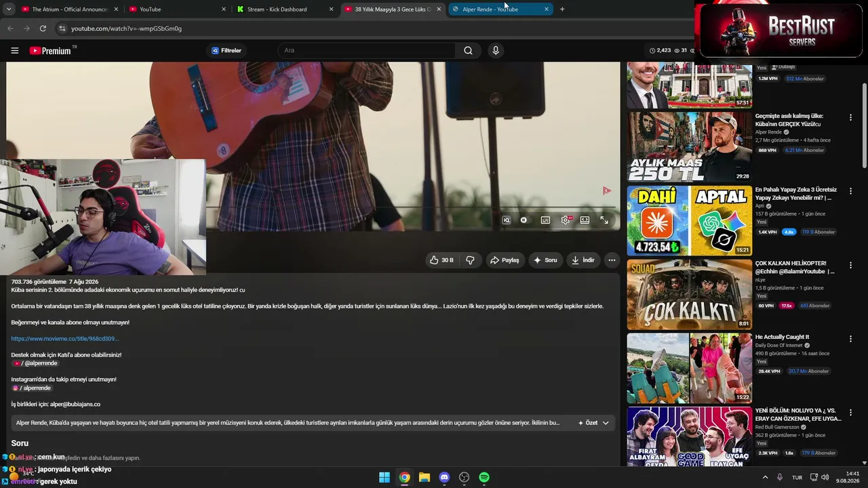The image size is (868, 488).
Task: Close the Alper Rende - YouTube tab
Action: 547,9
